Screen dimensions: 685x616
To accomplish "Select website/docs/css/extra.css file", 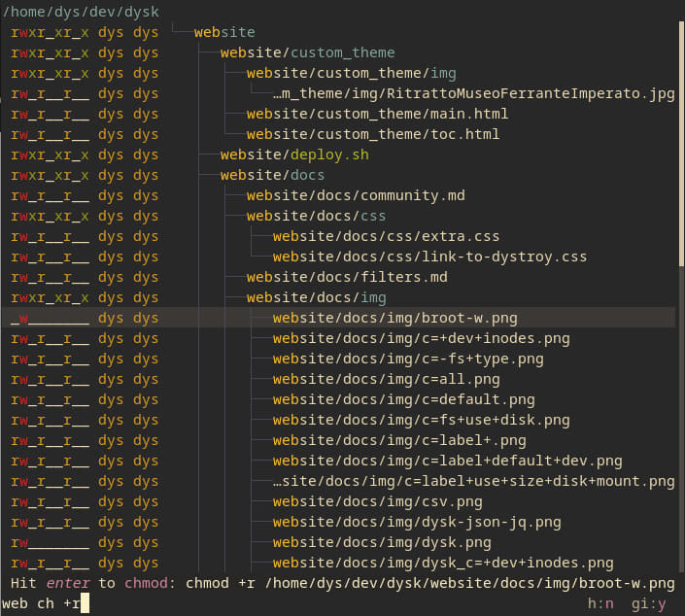I will 386,236.
